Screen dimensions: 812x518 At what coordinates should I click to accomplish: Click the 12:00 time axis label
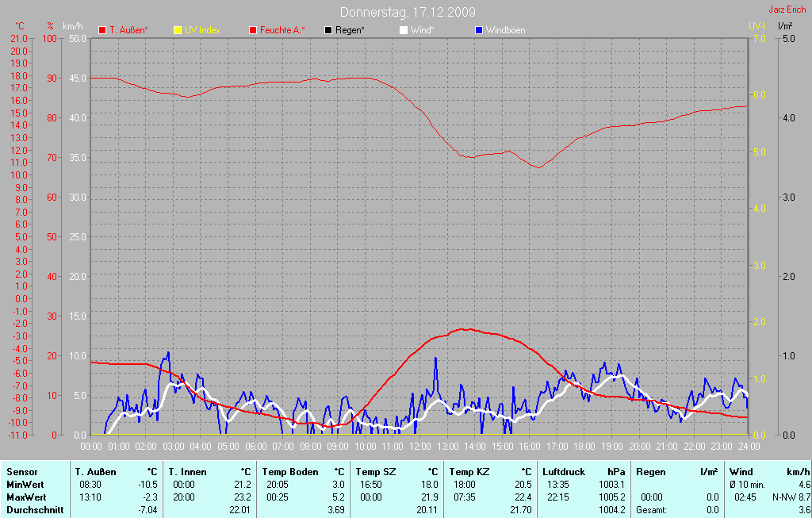tap(419, 446)
